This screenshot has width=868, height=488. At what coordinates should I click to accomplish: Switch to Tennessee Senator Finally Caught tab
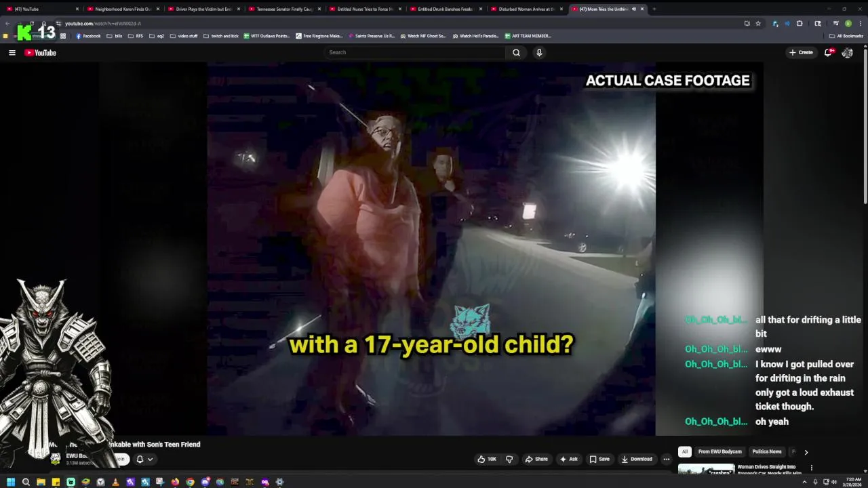pyautogui.click(x=283, y=9)
